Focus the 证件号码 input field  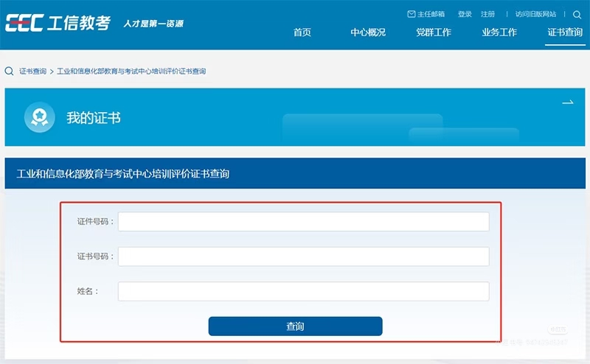click(x=303, y=222)
